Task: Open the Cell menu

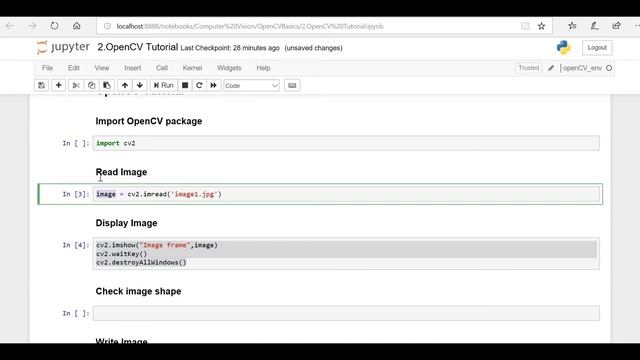Action: tap(162, 68)
